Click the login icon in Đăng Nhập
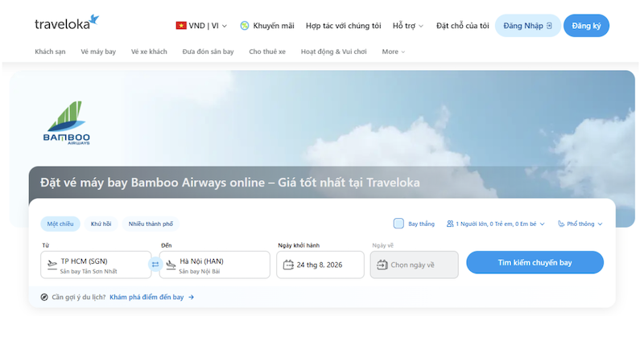 click(549, 26)
